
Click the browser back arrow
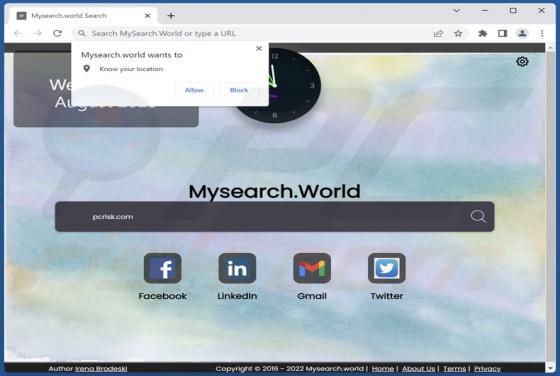click(x=18, y=33)
